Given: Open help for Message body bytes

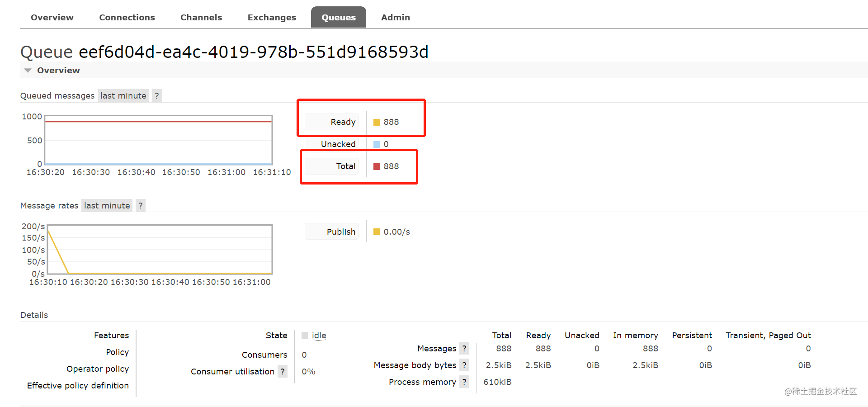Looking at the screenshot, I should coord(464,365).
